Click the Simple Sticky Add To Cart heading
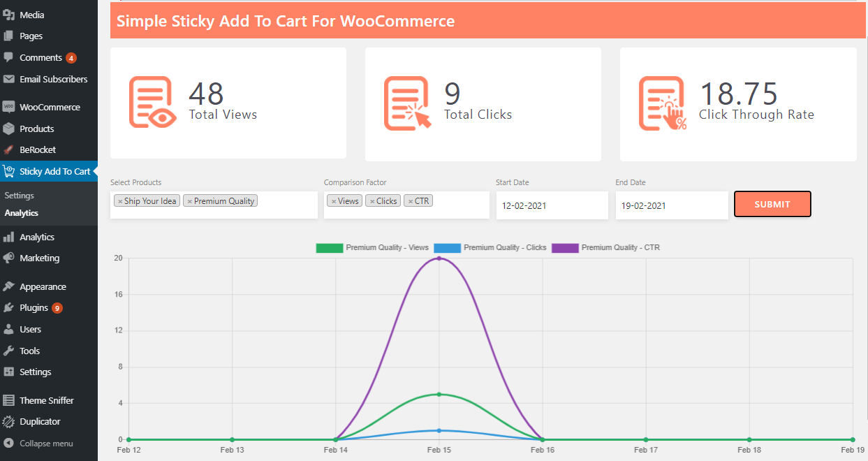 coord(286,21)
